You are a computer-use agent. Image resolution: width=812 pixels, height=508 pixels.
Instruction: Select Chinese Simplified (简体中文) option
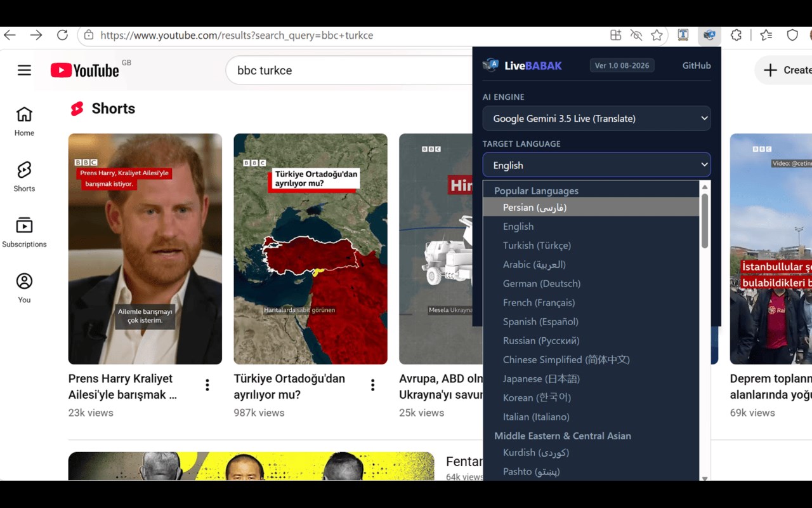coord(591,359)
